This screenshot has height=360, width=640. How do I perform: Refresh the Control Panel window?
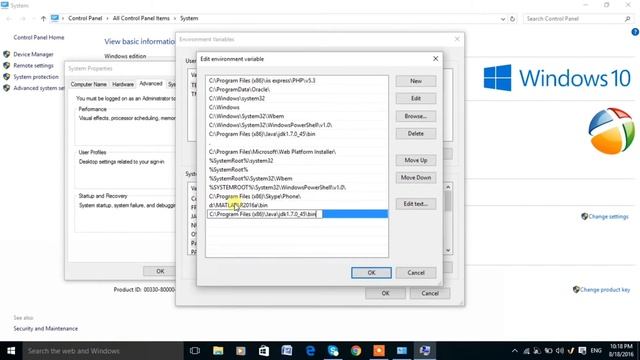513,19
